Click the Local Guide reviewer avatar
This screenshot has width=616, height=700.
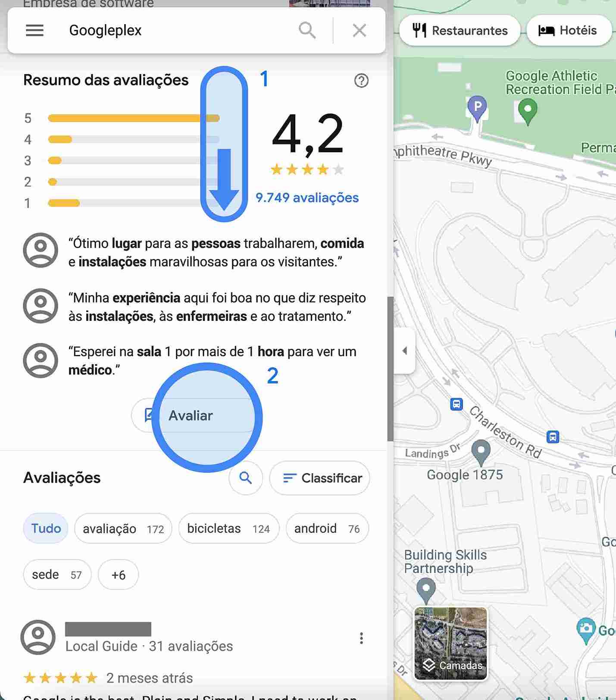point(38,637)
